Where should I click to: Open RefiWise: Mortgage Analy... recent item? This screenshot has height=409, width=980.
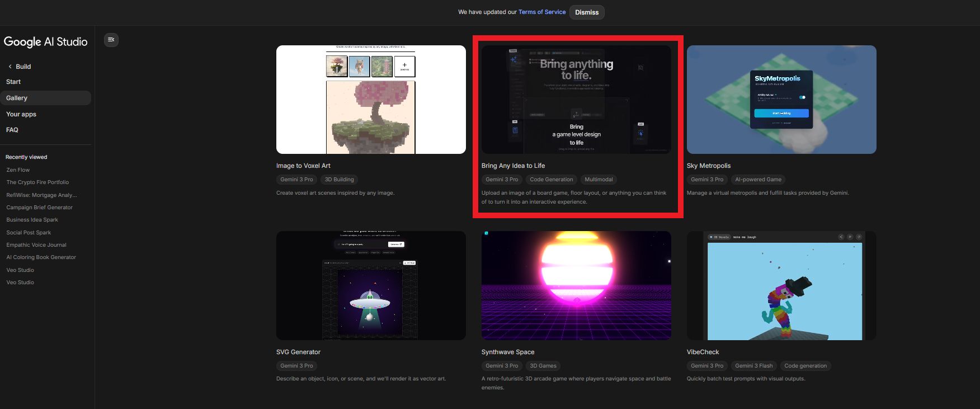click(x=42, y=195)
